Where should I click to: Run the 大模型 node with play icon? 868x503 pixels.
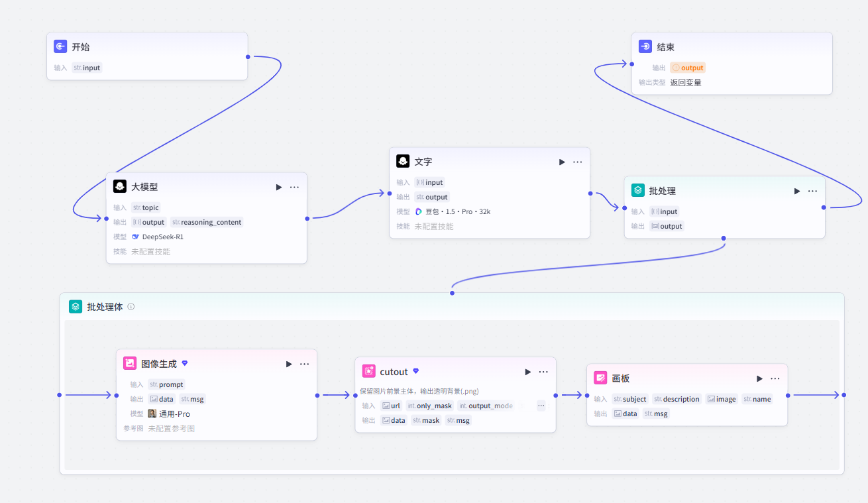pos(279,187)
